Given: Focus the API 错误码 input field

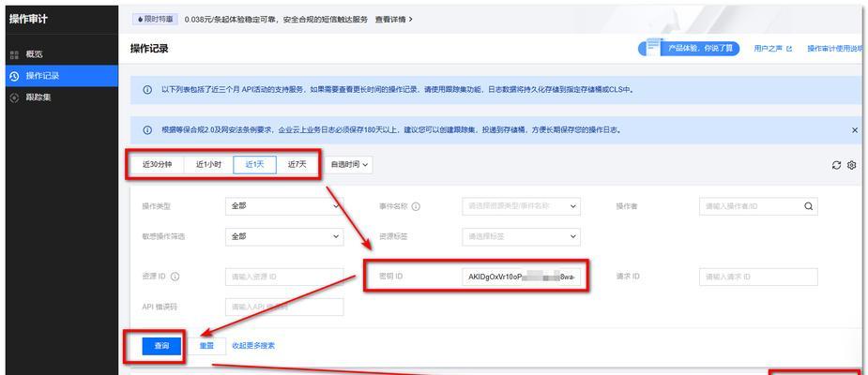Looking at the screenshot, I should point(284,307).
